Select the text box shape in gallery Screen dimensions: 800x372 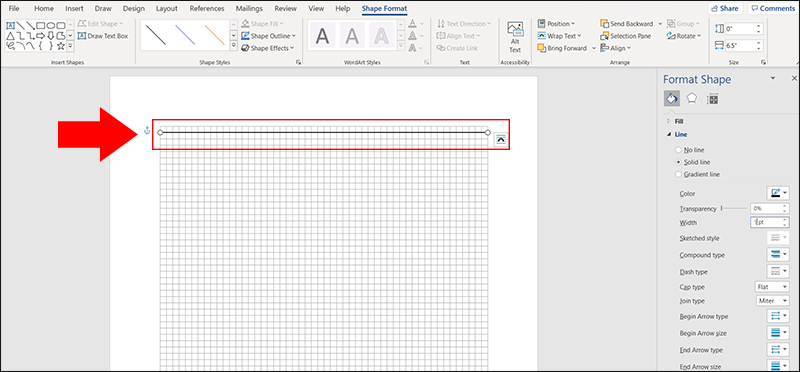coord(10,25)
